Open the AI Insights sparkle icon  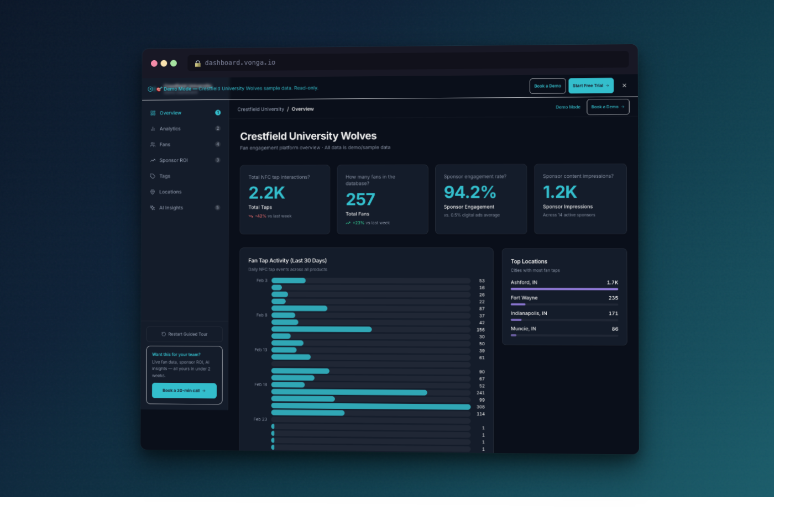[x=153, y=208]
